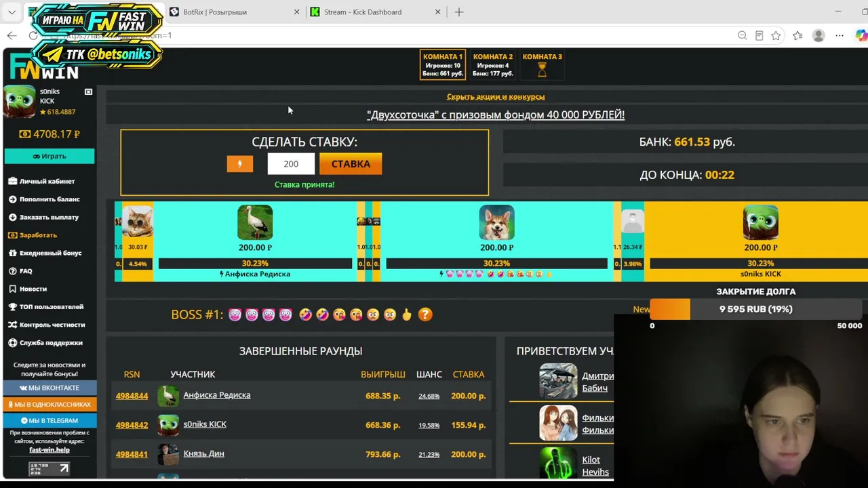Click the Мы в Telegram button
This screenshot has width=868, height=488.
pyautogui.click(x=50, y=420)
